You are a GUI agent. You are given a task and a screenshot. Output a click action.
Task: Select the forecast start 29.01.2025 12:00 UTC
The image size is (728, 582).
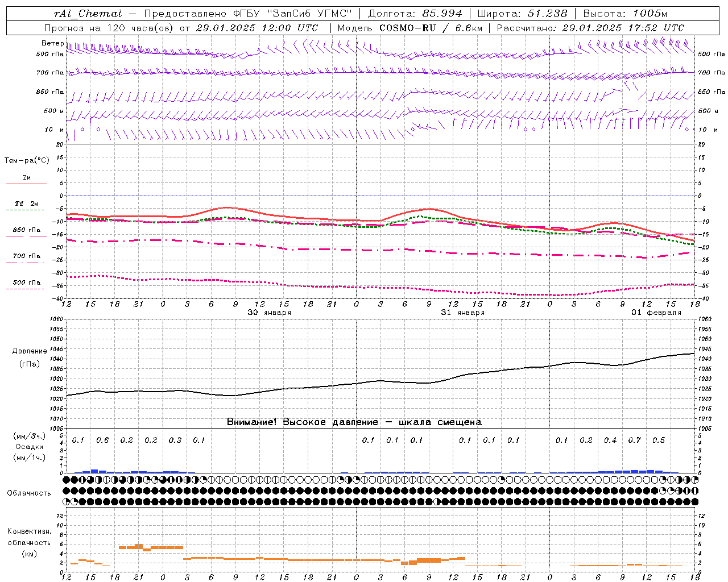click(x=257, y=28)
